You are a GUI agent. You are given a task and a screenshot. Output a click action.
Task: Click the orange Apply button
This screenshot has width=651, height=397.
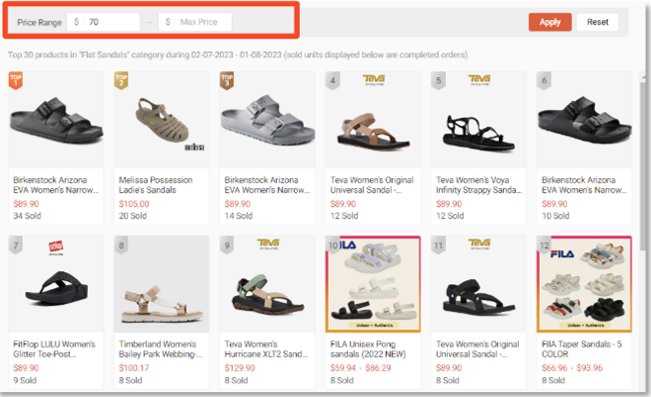550,22
